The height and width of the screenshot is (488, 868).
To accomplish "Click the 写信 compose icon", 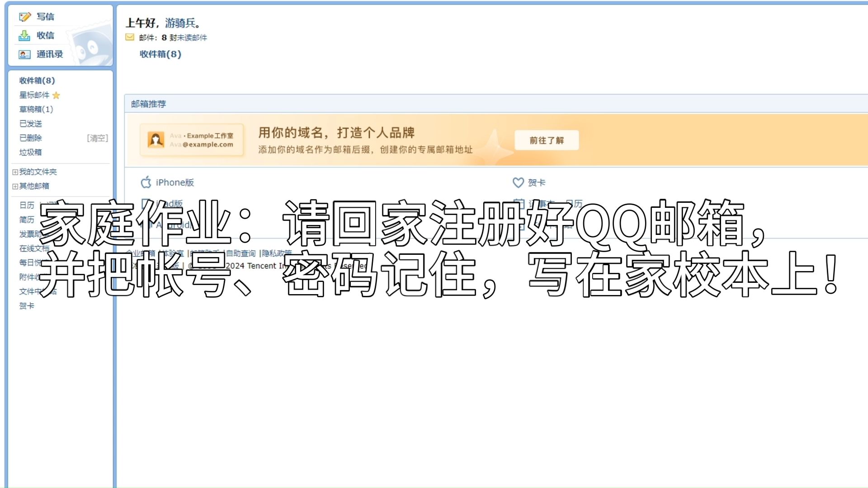I will tap(24, 17).
